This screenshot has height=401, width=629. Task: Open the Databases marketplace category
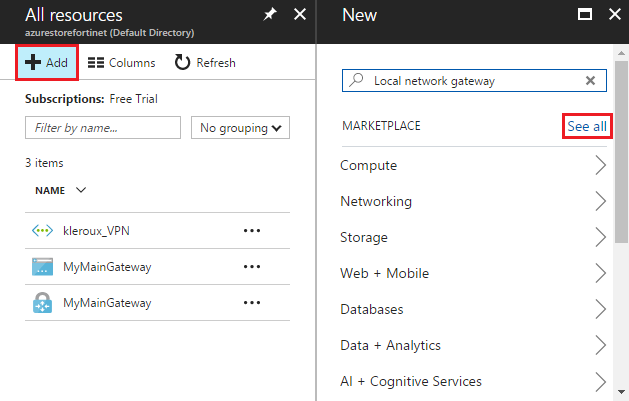coord(372,309)
